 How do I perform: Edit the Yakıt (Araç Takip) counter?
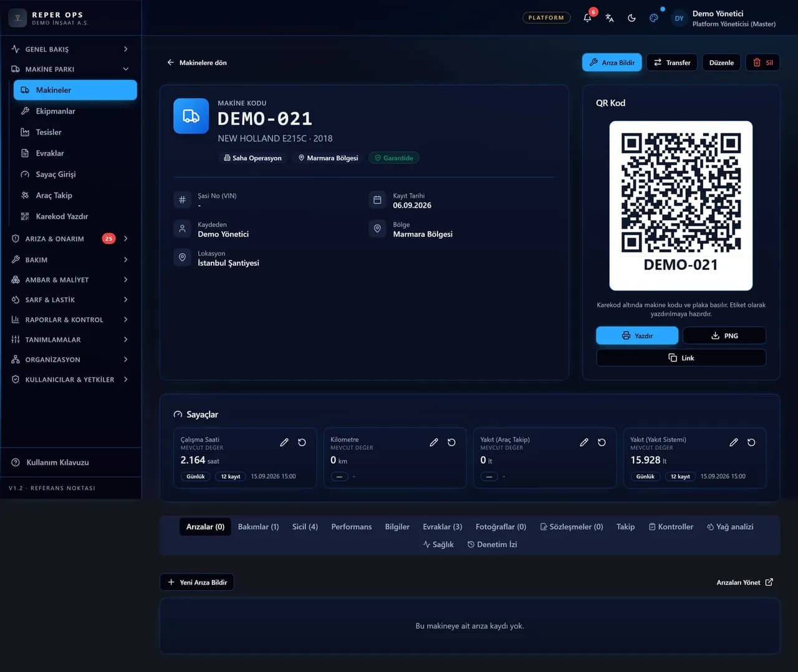click(x=584, y=442)
